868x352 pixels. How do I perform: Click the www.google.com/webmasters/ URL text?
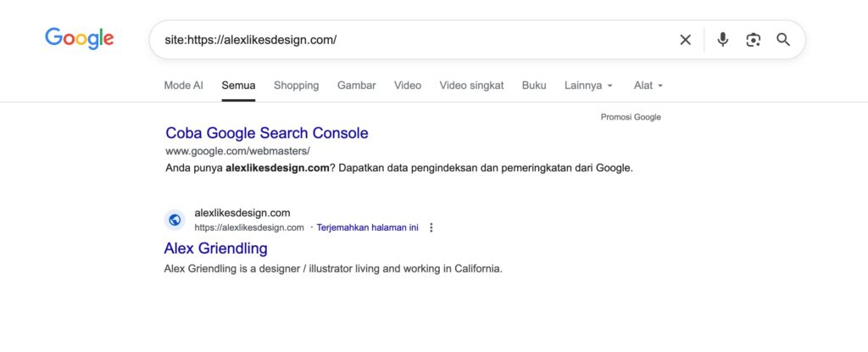(237, 151)
